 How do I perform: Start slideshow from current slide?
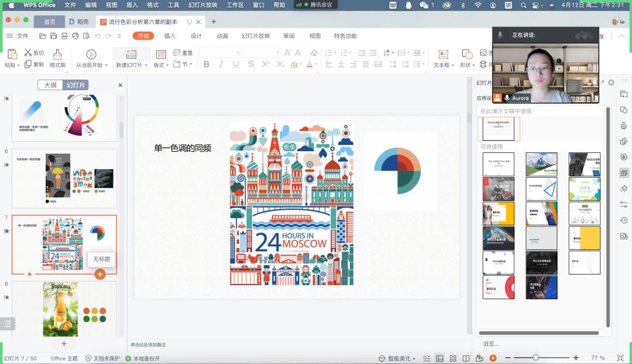point(91,54)
